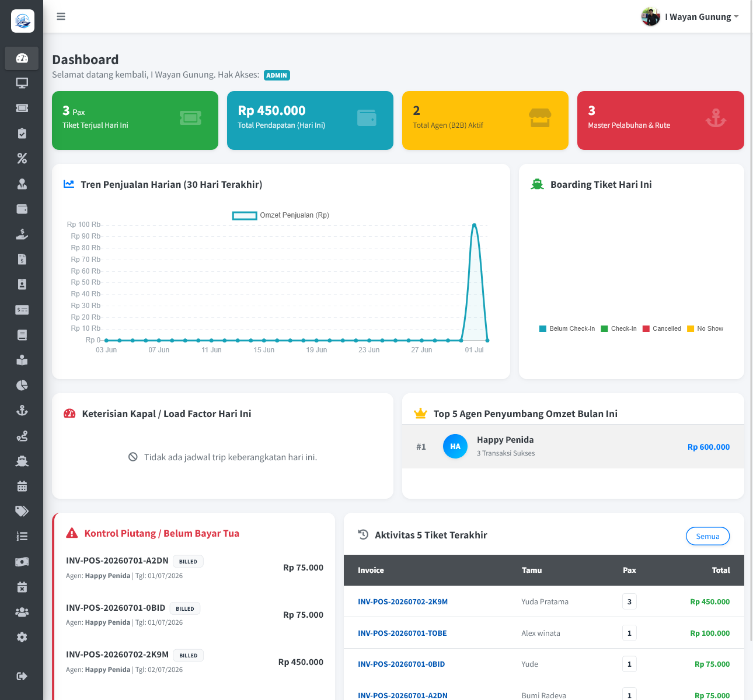753x700 pixels.
Task: Open the ship icon in sidebar
Action: [x=22, y=461]
